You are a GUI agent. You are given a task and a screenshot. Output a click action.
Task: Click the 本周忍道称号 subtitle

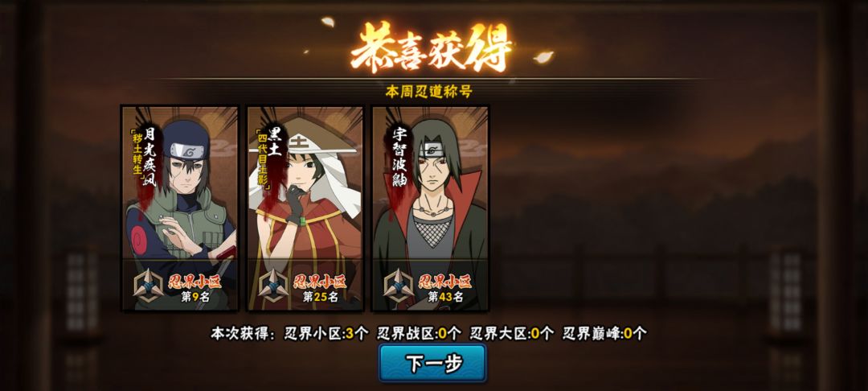(x=429, y=92)
